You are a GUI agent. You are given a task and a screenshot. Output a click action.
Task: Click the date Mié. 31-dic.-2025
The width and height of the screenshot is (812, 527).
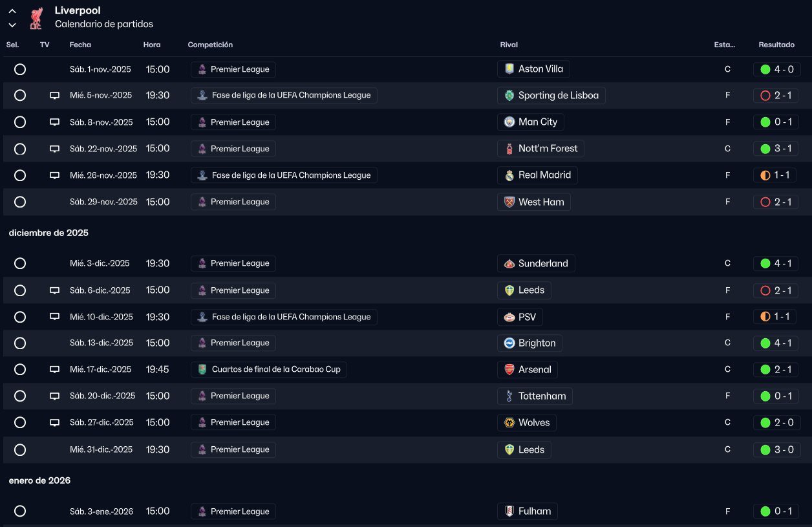(101, 449)
